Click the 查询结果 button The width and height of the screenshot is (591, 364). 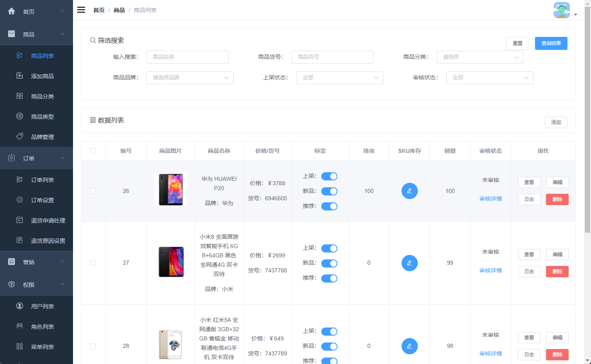coord(551,43)
